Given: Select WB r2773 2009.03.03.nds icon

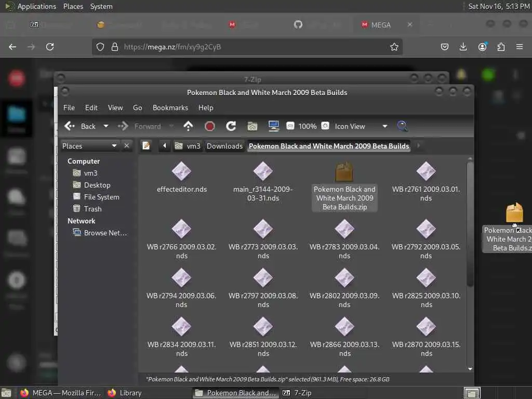Looking at the screenshot, I should [x=263, y=229].
